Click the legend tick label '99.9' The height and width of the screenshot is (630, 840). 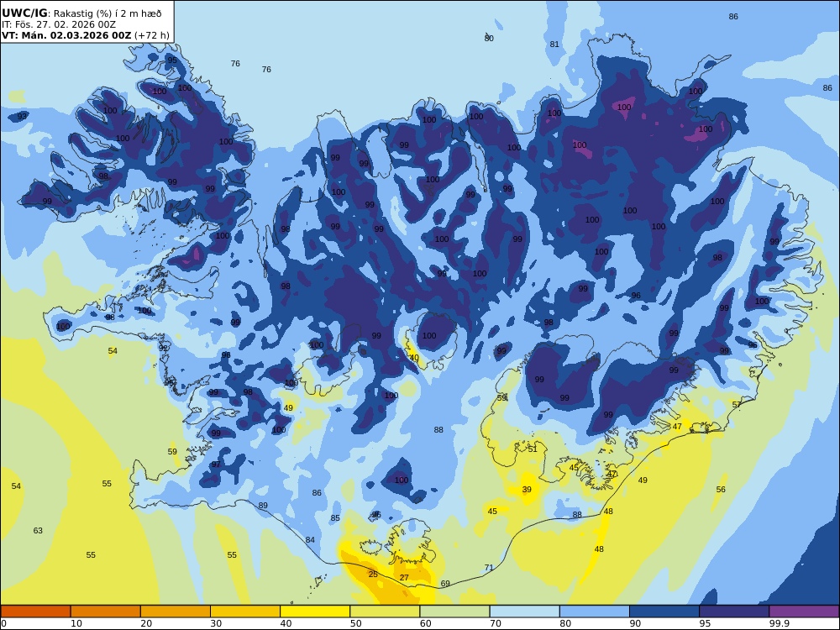pos(779,623)
